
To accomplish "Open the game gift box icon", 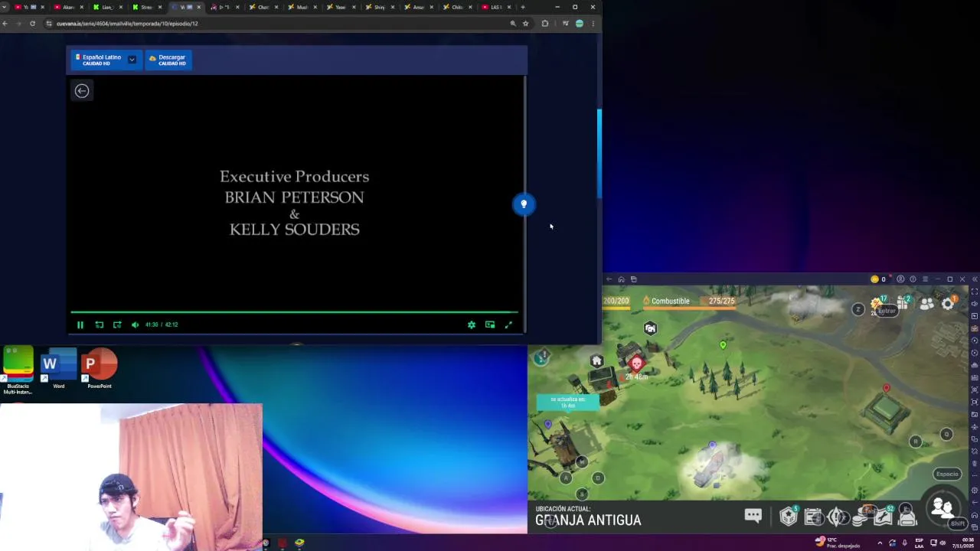I will (x=903, y=303).
